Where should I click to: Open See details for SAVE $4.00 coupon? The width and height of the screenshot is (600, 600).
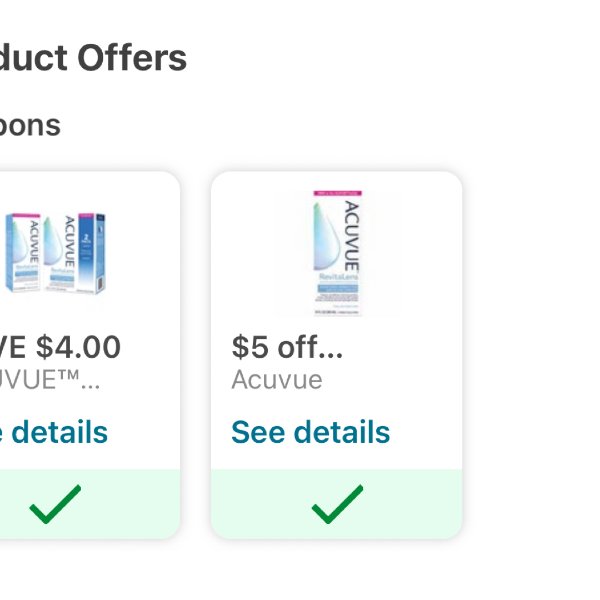(x=54, y=432)
